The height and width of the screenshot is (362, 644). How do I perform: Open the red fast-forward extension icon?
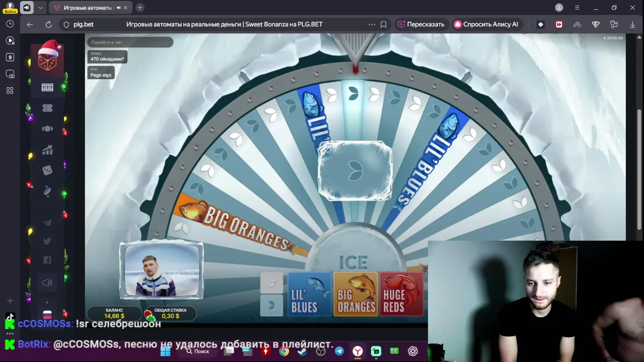click(559, 24)
